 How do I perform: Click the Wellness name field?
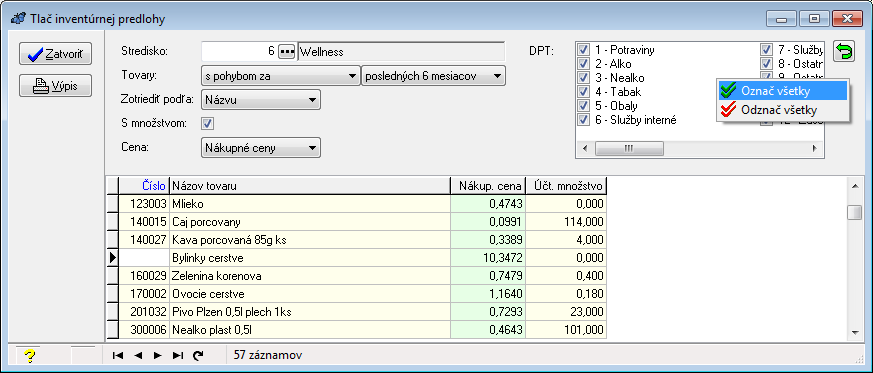tap(401, 52)
